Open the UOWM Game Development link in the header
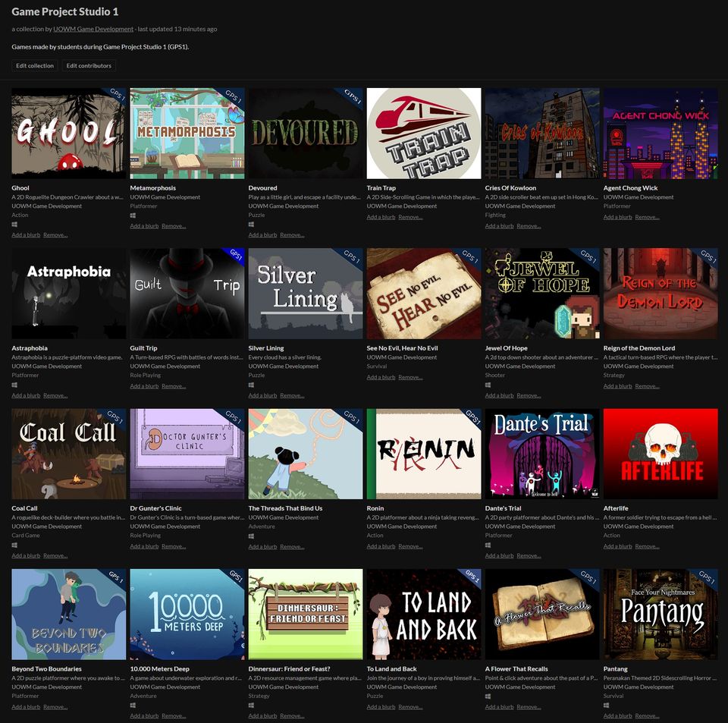This screenshot has height=723, width=728. (x=93, y=29)
